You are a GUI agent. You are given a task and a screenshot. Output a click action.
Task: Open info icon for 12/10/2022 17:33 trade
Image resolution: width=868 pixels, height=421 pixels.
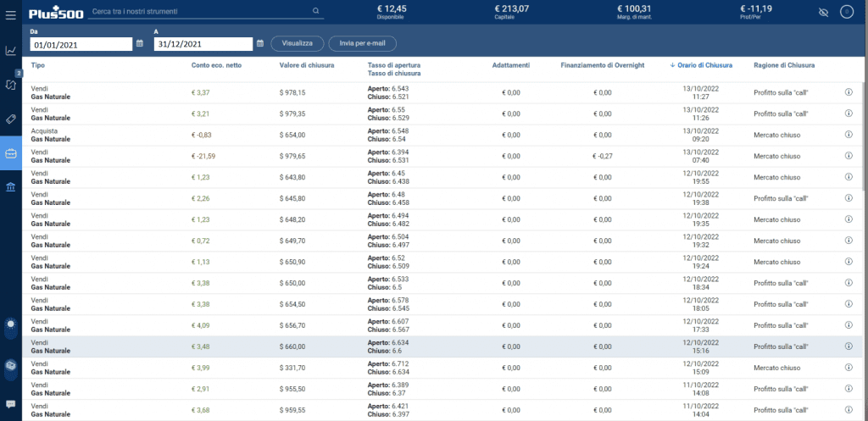pos(848,325)
